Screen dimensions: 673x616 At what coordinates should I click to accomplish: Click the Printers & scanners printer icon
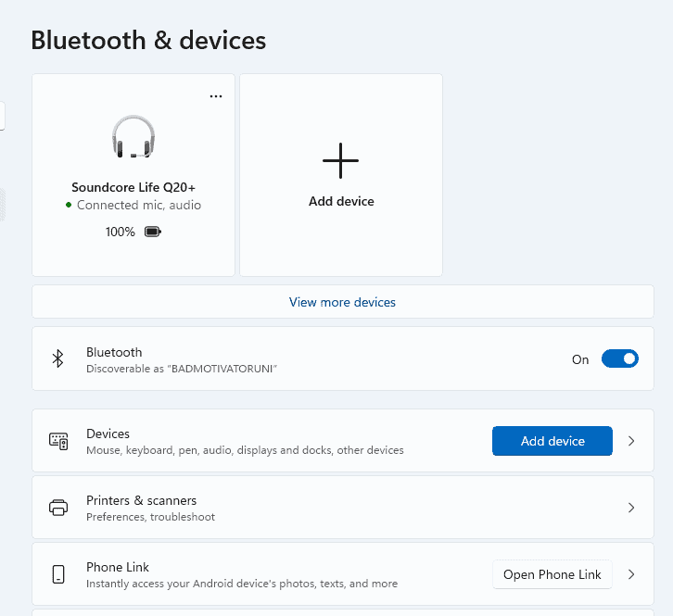tap(58, 508)
